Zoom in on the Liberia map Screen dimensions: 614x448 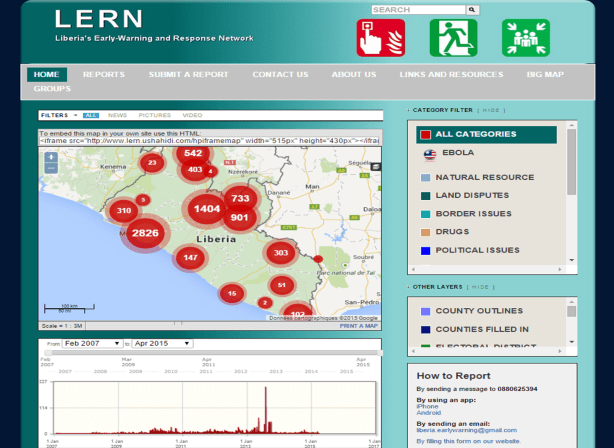pos(50,153)
